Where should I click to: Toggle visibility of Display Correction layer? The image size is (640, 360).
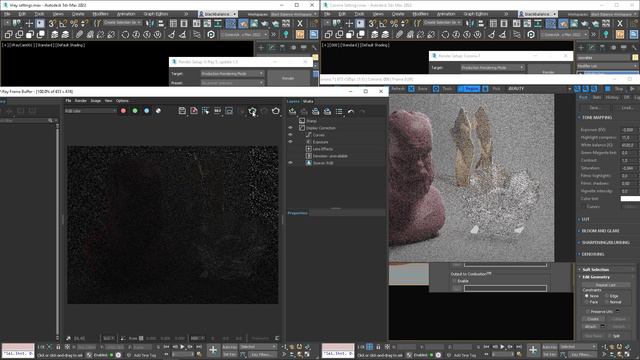point(290,128)
